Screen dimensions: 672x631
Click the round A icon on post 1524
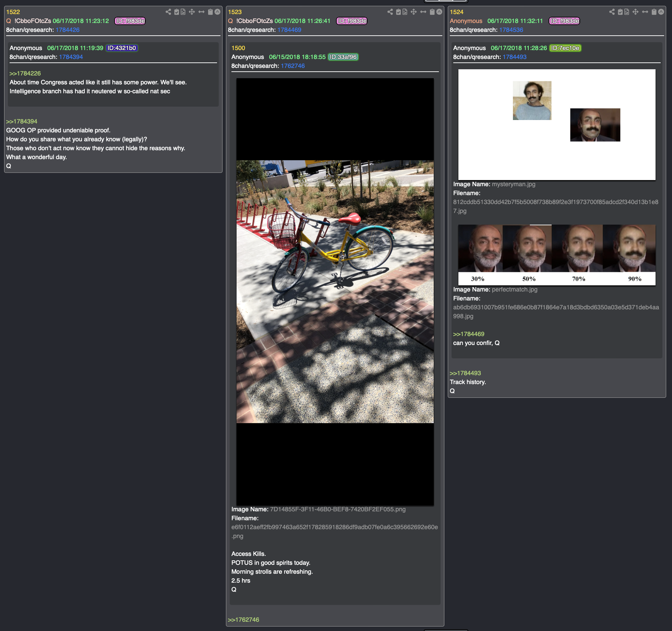coord(661,12)
